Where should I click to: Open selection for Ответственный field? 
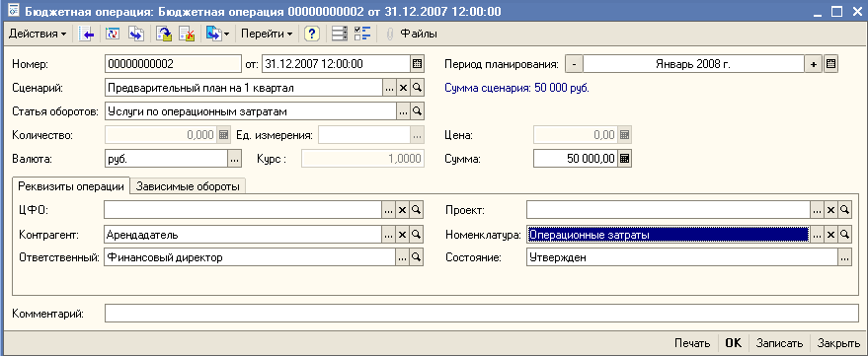[x=404, y=257]
